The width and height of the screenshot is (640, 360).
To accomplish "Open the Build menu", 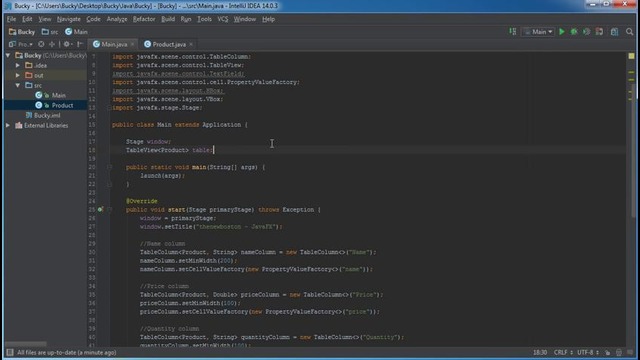I will click(168, 19).
